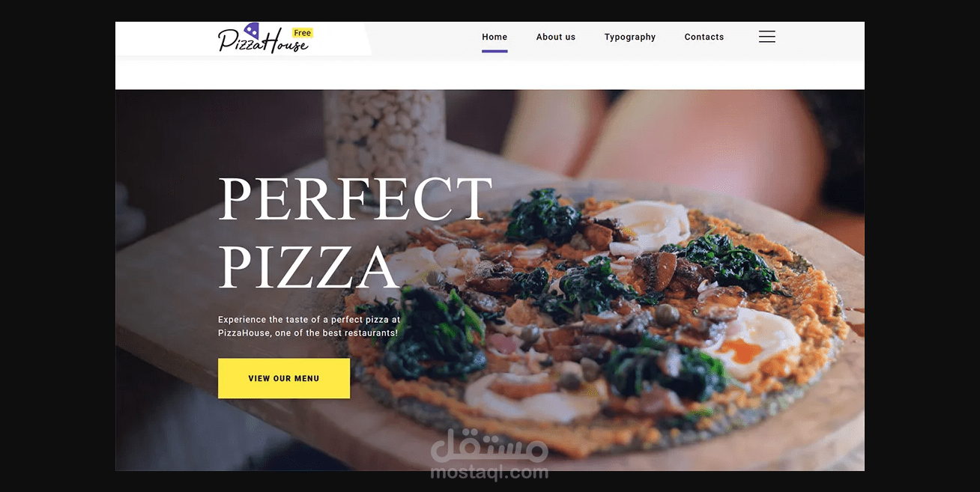
Task: Click the View Our Menu button
Action: [284, 378]
